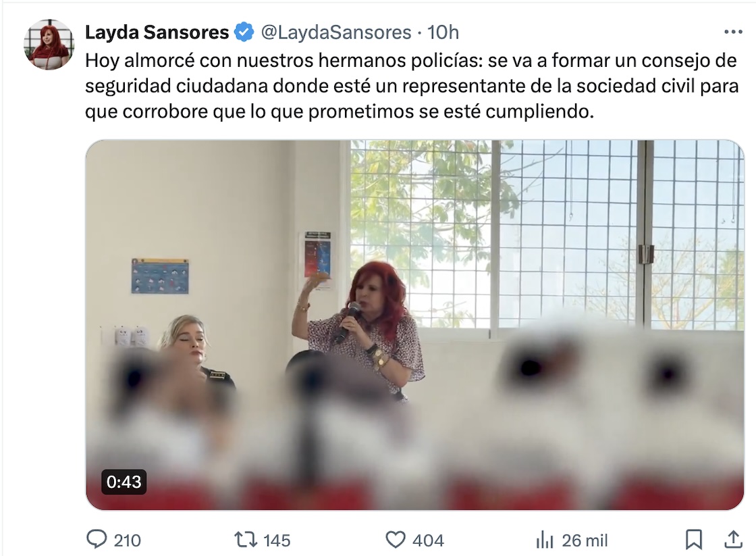The image size is (756, 556).
Task: Open Layda Sansores profile picture
Action: click(49, 44)
